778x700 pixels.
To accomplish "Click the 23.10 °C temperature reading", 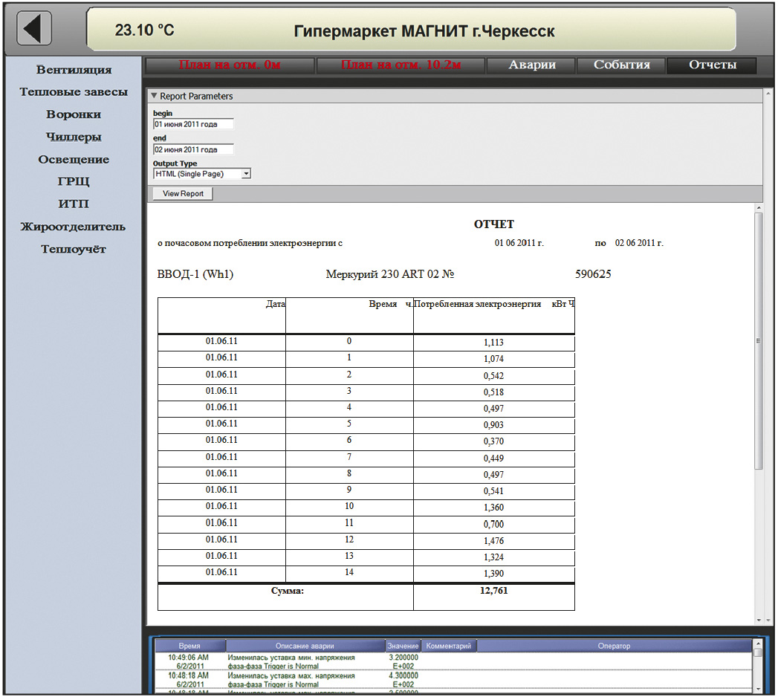I will click(144, 30).
